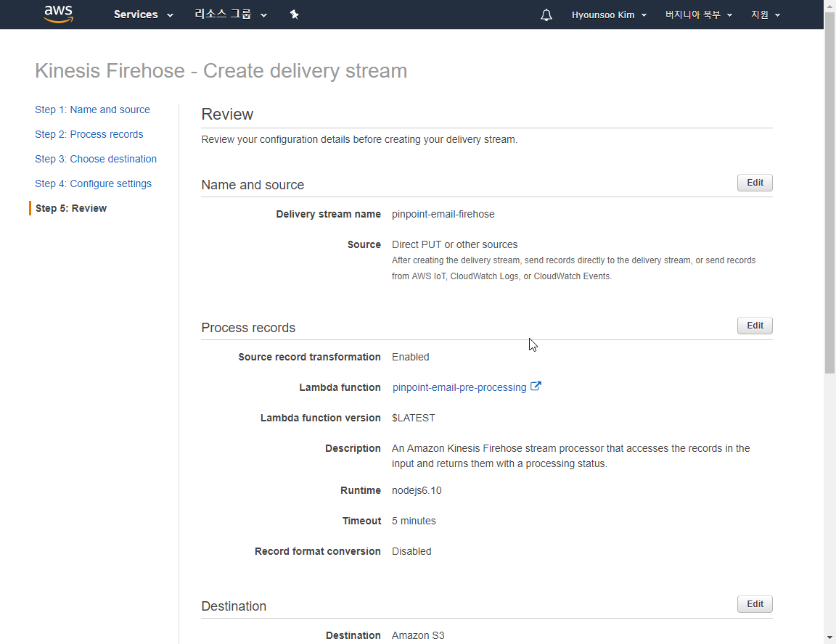
Task: Click the $LATEST version value
Action: point(413,418)
